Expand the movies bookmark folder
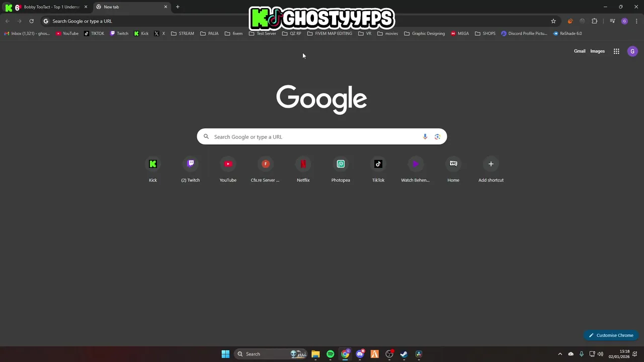 point(387,34)
